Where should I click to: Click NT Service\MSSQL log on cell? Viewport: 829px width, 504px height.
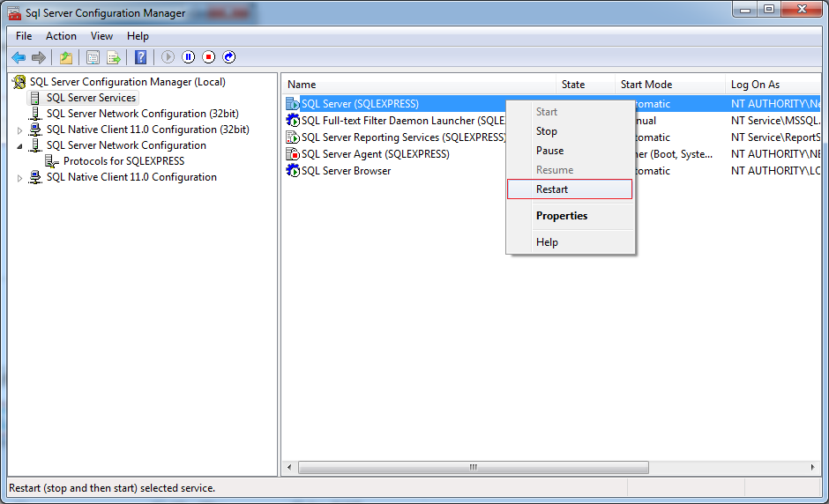(775, 121)
